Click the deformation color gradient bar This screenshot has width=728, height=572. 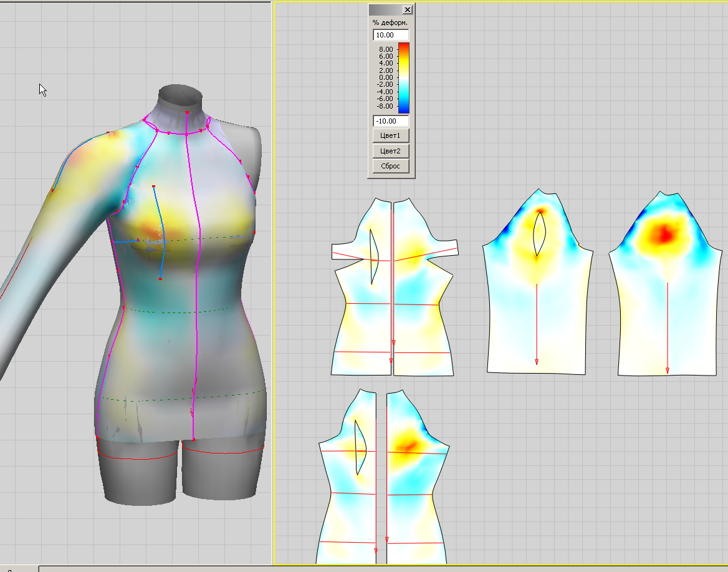[x=404, y=78]
